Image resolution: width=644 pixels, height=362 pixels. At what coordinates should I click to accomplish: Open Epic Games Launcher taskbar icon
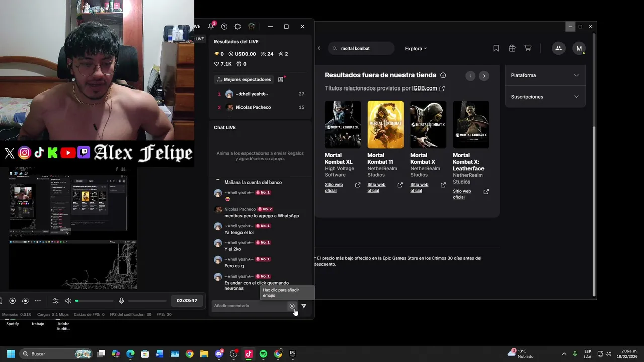coord(293,354)
